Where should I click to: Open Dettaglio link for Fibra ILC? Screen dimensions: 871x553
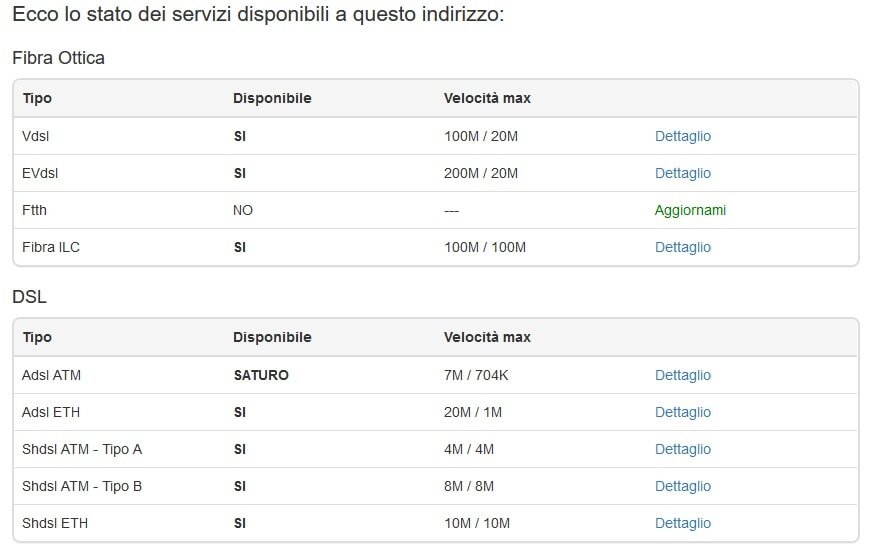pyautogui.click(x=683, y=247)
